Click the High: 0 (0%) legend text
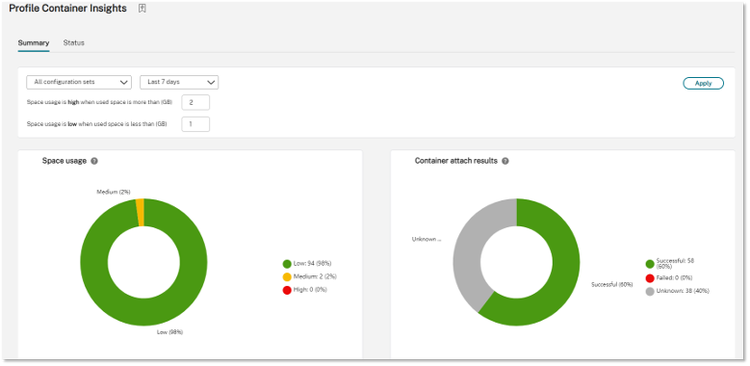The height and width of the screenshot is (366, 750). pyautogui.click(x=310, y=290)
